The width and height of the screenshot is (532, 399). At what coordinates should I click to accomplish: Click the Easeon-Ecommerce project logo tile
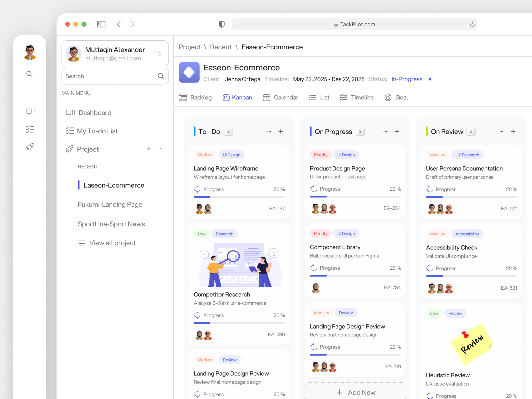(x=189, y=72)
